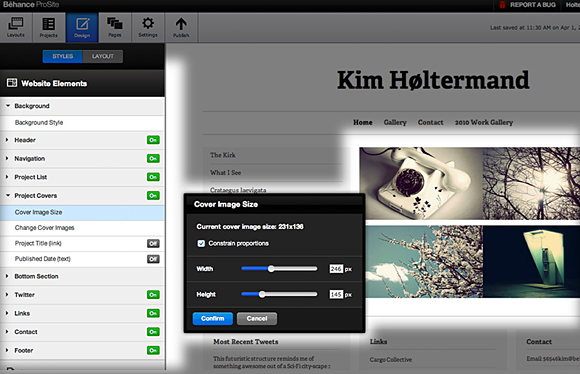Click the Cancel button
Screen dimensions: 580x374
257,319
